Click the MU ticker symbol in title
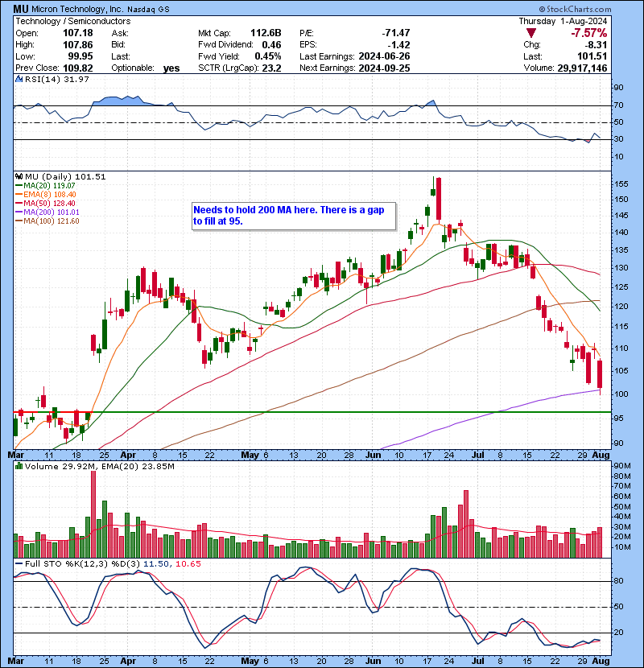 click(x=20, y=9)
